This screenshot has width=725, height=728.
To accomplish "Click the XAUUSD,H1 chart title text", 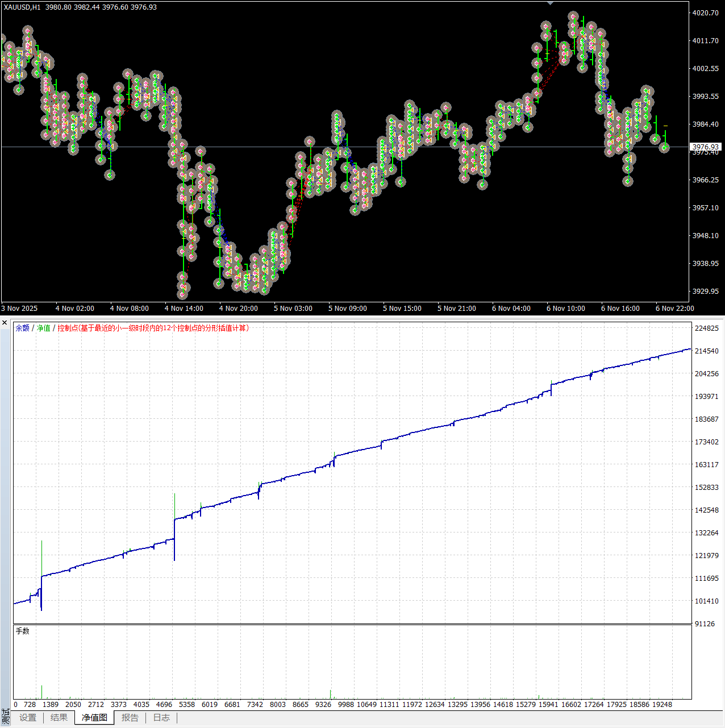I will [22, 7].
